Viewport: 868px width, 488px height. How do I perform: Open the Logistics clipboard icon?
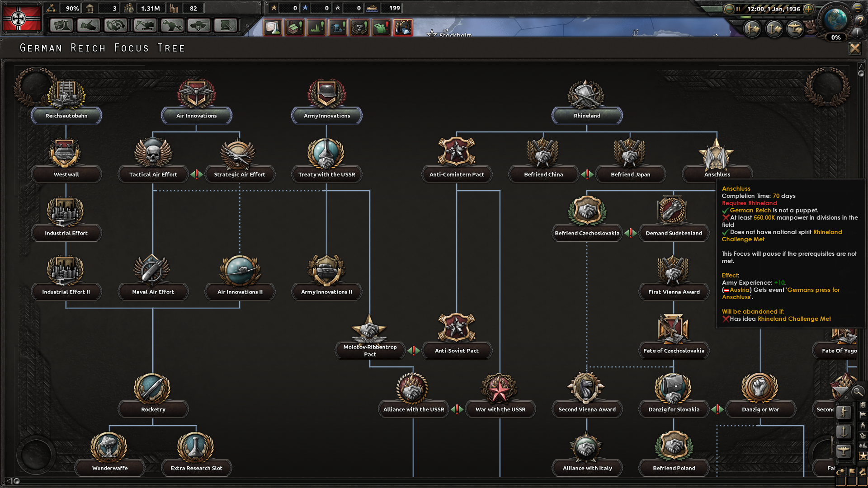point(226,25)
